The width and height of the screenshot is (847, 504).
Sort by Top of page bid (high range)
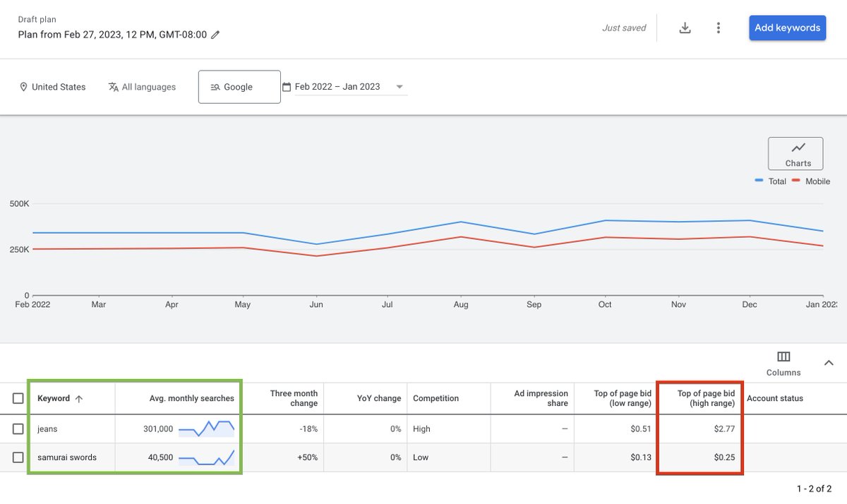[x=706, y=398]
